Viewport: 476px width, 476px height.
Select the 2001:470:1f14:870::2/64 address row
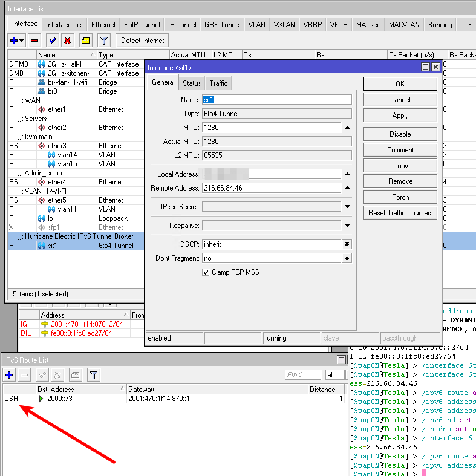(82, 324)
